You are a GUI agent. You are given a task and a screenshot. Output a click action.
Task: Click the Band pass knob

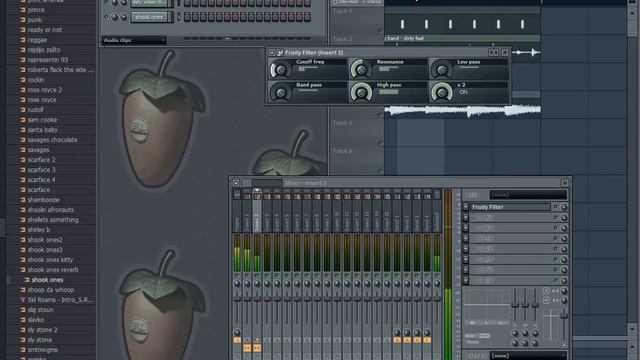coord(280,93)
